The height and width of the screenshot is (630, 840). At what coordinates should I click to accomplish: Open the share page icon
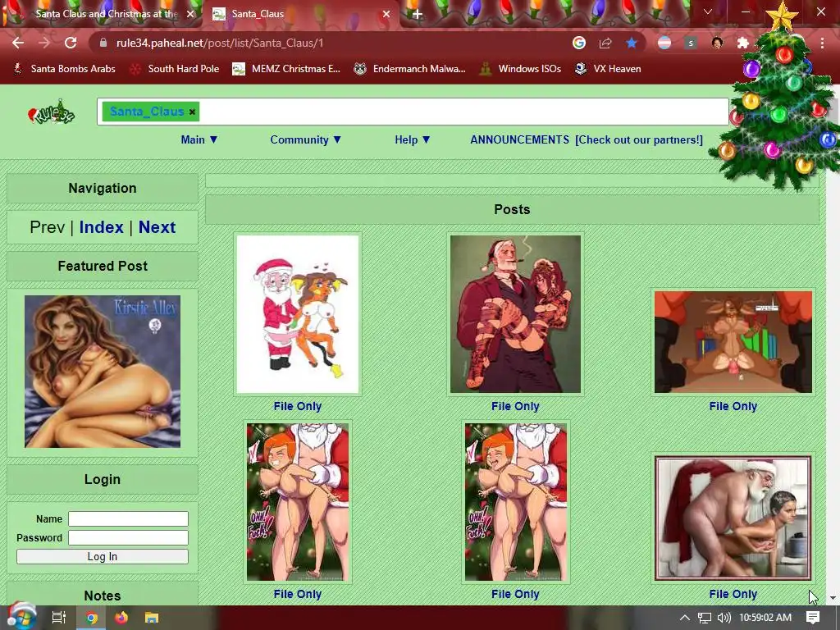[605, 43]
